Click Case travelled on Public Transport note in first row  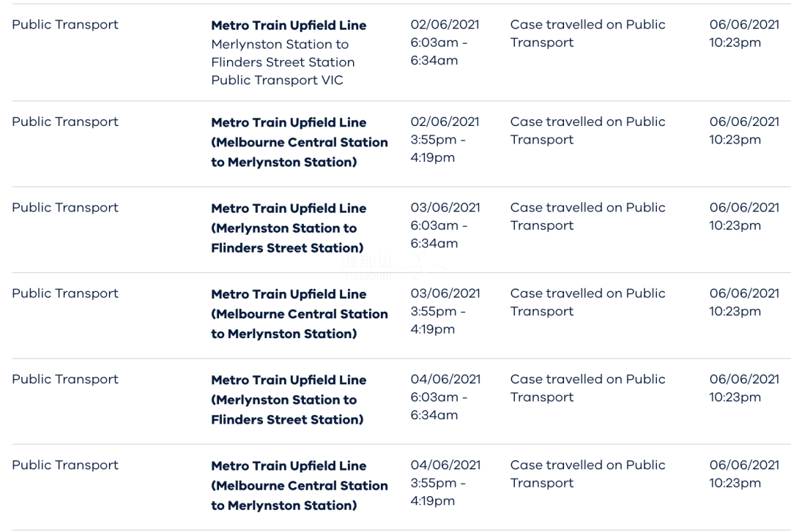click(587, 33)
